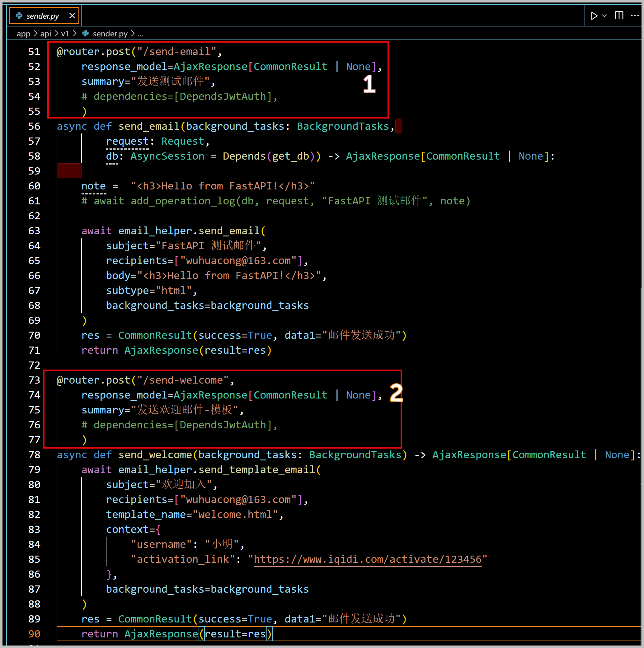Image resolution: width=644 pixels, height=648 pixels.
Task: Click sender.py breadcrumb item
Action: pos(110,34)
